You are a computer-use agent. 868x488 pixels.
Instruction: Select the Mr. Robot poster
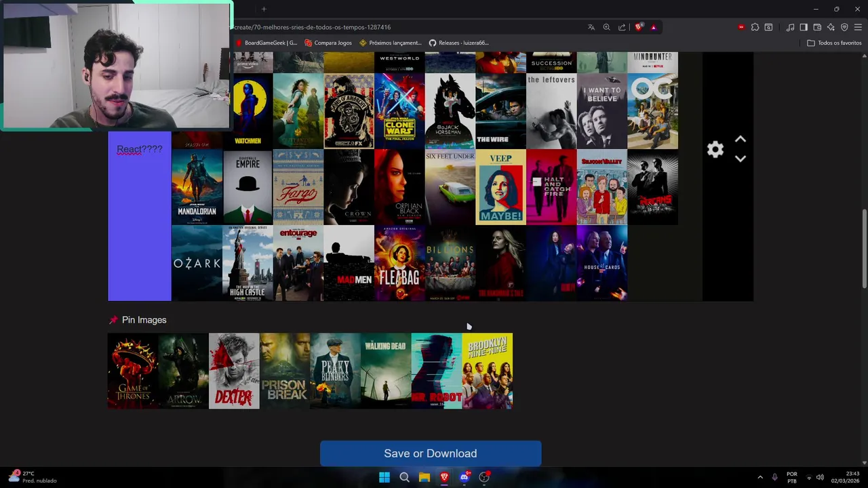437,371
